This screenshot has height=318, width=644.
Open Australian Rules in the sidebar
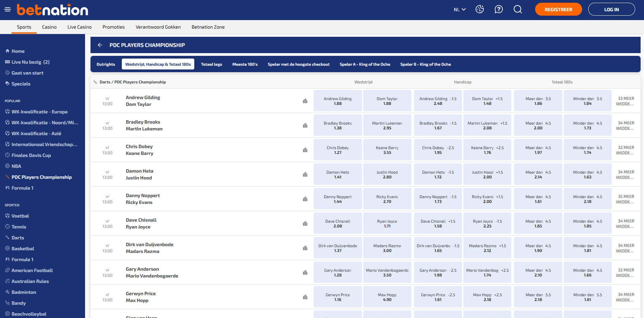click(30, 281)
